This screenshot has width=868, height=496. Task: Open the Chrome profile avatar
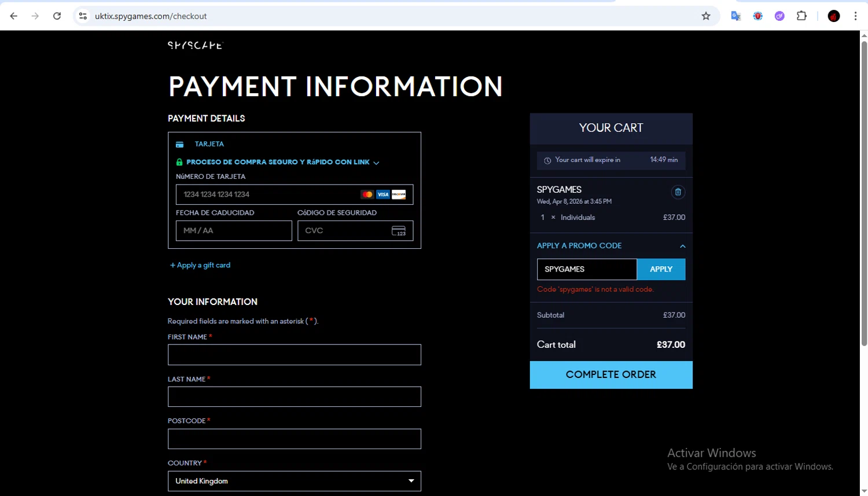point(834,16)
